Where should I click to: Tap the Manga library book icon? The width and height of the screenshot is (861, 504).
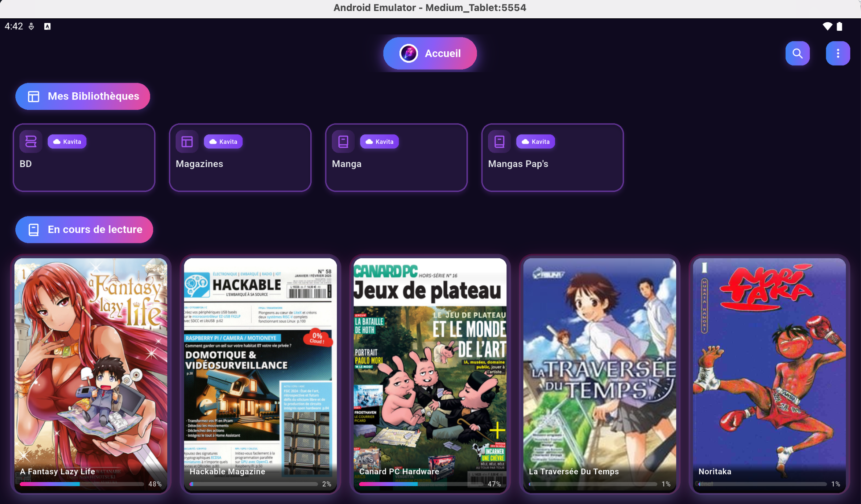click(x=343, y=141)
